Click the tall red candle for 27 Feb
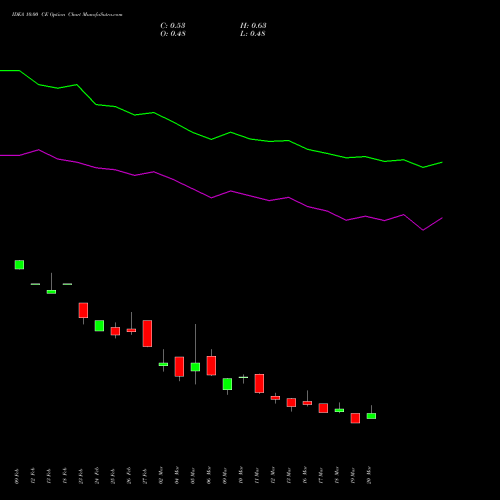Image resolution: width=500 pixels, height=500 pixels. 147,334
